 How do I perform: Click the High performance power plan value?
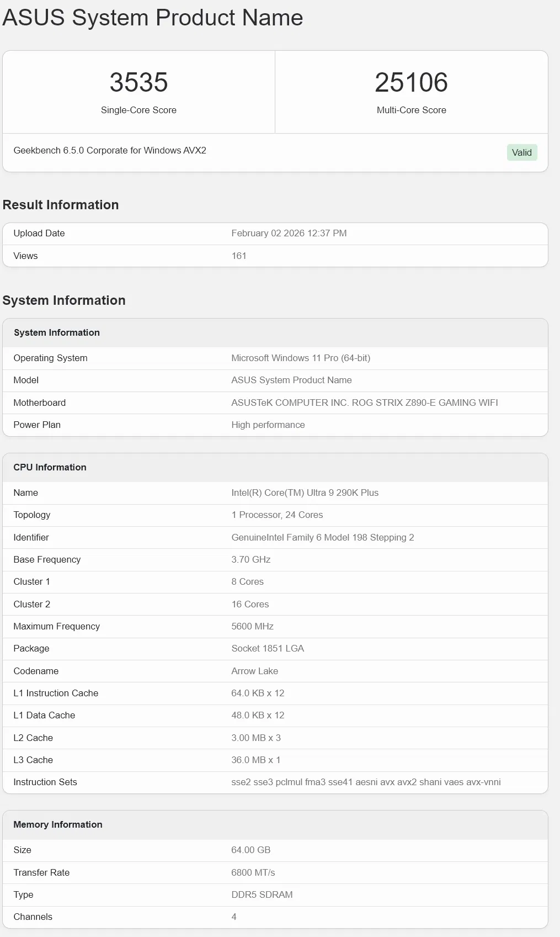tap(268, 425)
